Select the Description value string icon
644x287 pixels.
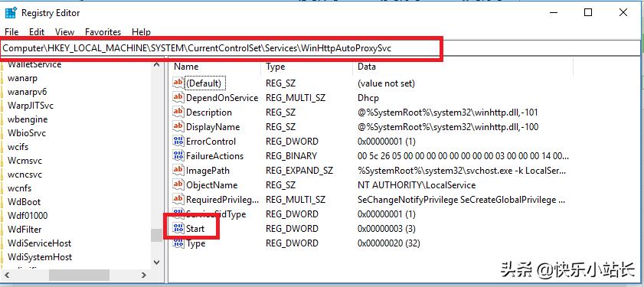pos(178,112)
